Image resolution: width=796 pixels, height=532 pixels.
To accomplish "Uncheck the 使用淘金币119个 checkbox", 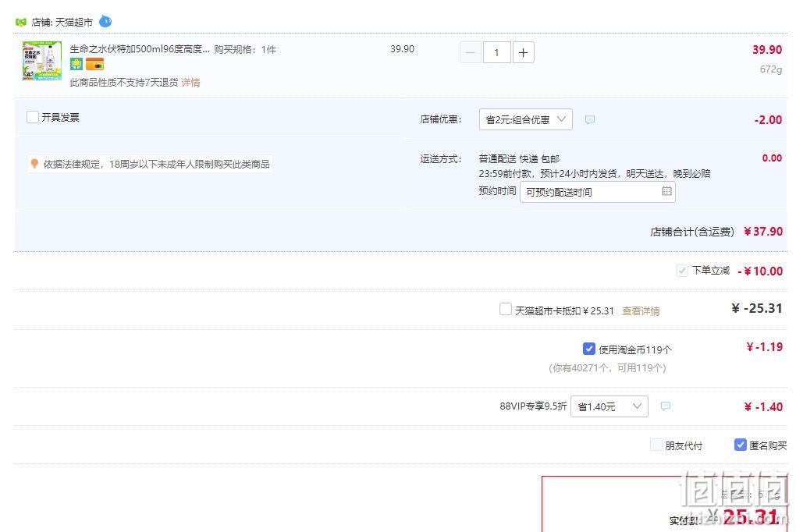I will click(x=589, y=349).
